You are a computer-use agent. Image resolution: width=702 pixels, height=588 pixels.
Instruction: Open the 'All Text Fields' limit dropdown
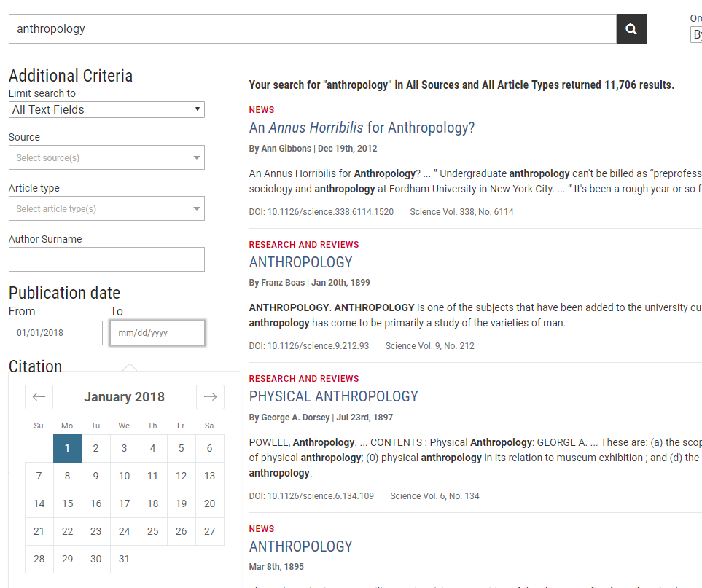pos(106,109)
